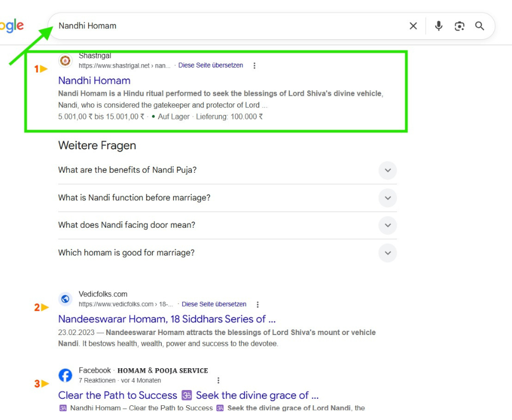Click the price text '5.001,00 ₹ bis 15.001,00 ₹'
The height and width of the screenshot is (420, 512).
tap(101, 117)
